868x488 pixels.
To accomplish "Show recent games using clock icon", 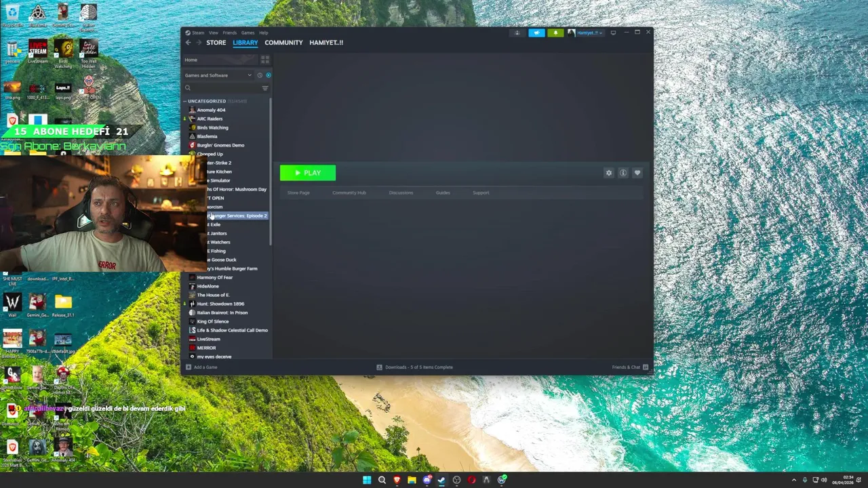I will click(259, 75).
